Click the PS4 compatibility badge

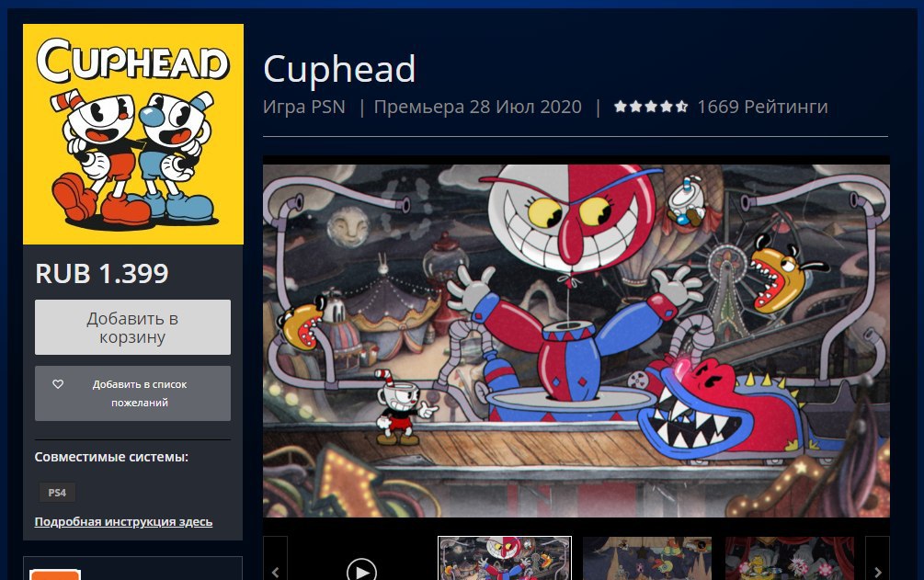pos(57,492)
